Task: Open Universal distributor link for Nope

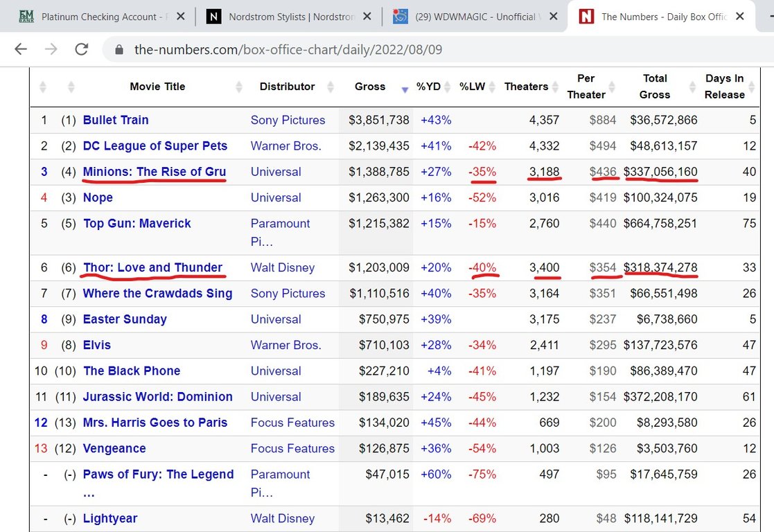Action: point(276,197)
